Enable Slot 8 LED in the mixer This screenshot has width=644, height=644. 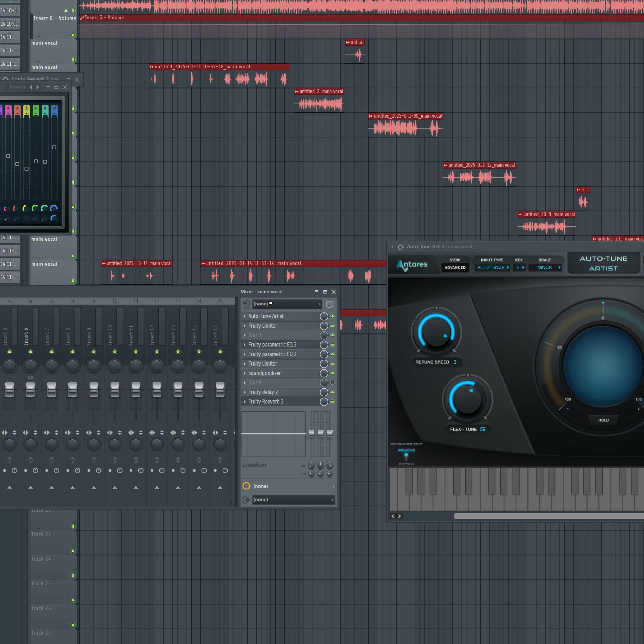point(332,383)
